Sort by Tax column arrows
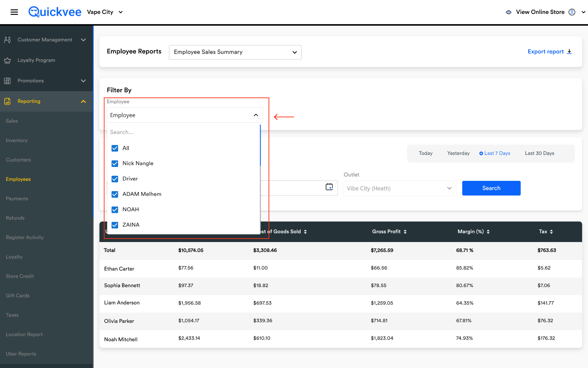This screenshot has width=588, height=368. (x=551, y=232)
